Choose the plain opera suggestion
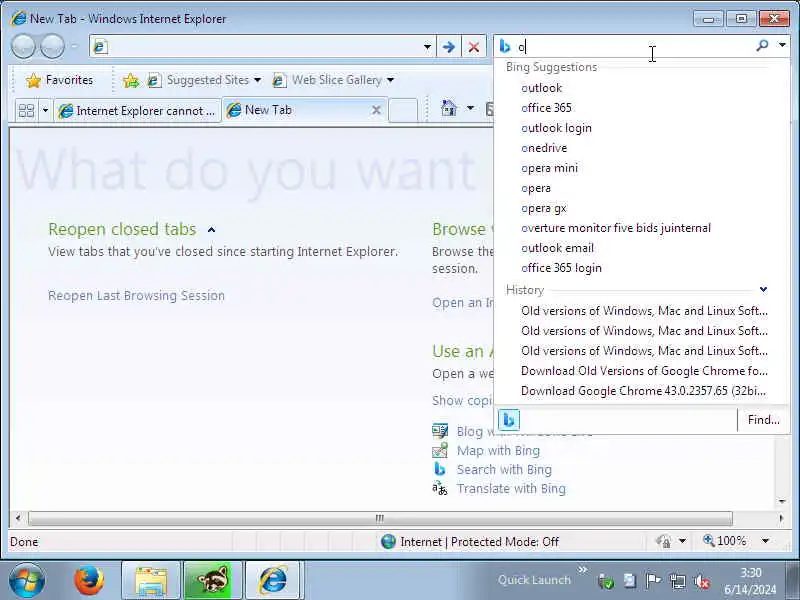 536,188
